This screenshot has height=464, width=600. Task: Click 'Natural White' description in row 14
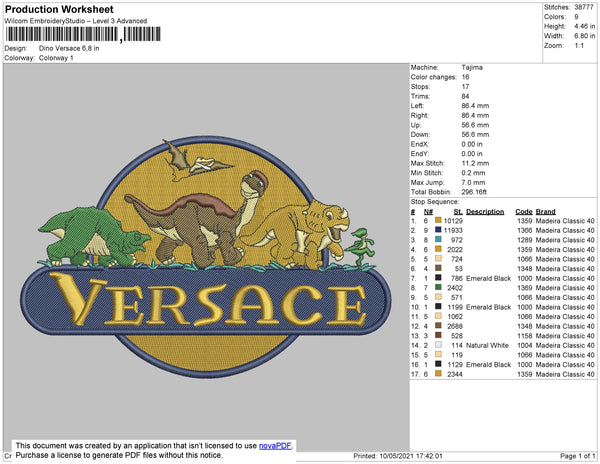[487, 345]
